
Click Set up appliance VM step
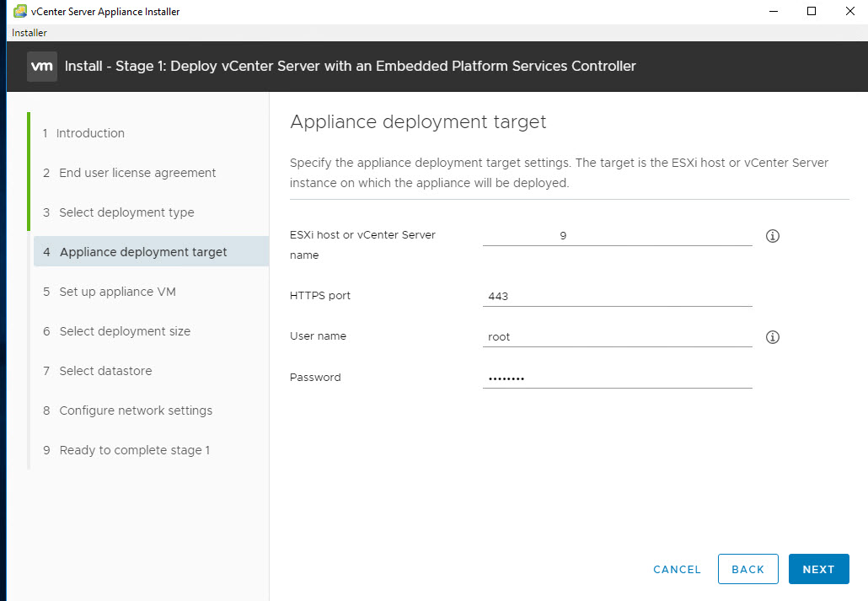point(117,292)
